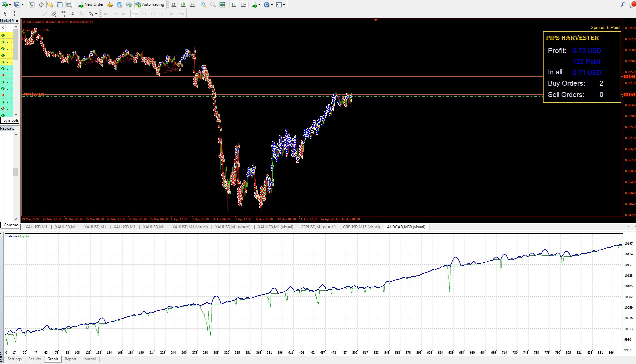Select the AUDCAD,M30 (visual) chart tab
This screenshot has height=364, width=636.
tap(406, 227)
